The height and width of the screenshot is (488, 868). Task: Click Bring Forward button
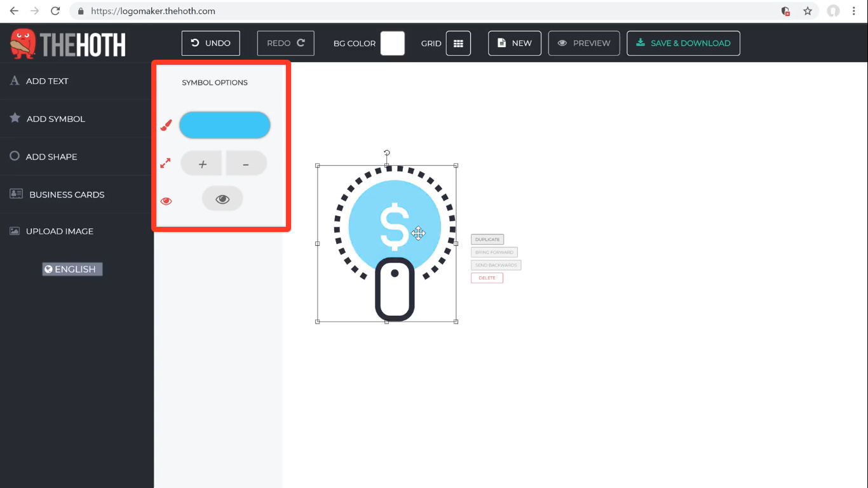[x=494, y=252]
